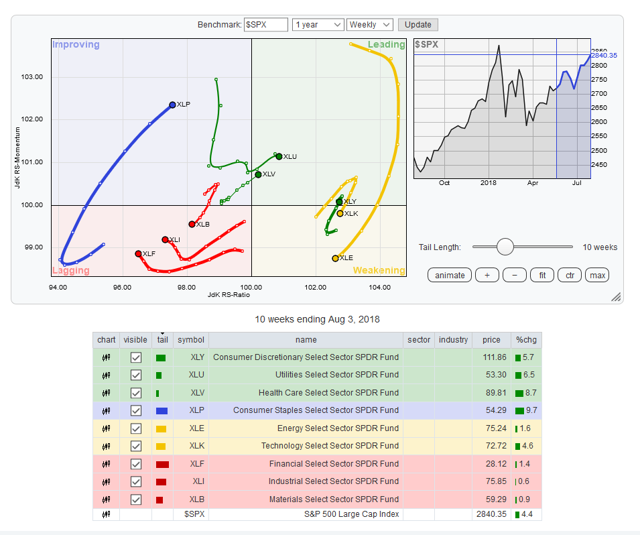640x535 pixels.
Task: Click the $SPX price mini chart
Action: pyautogui.click(x=502, y=109)
